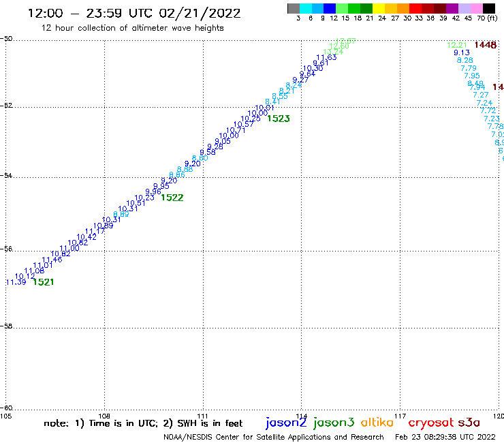
Task: Click the 11.46 wave height value
Action: click(52, 260)
